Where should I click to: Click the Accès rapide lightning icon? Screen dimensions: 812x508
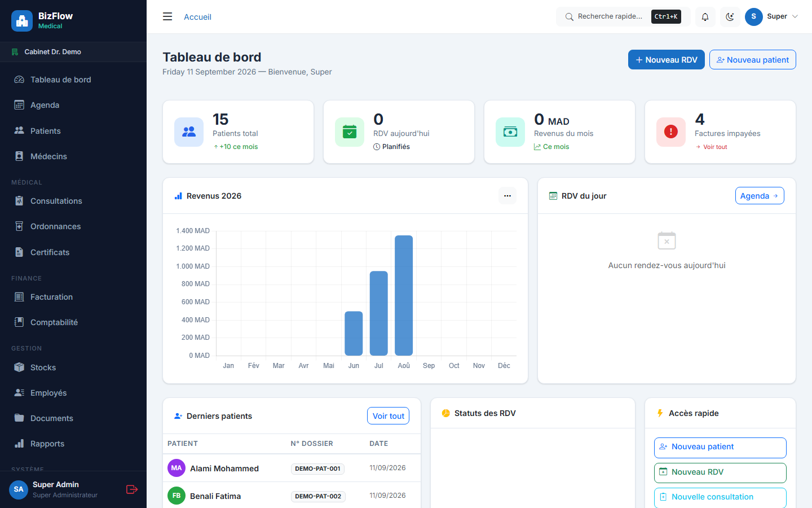click(x=660, y=413)
